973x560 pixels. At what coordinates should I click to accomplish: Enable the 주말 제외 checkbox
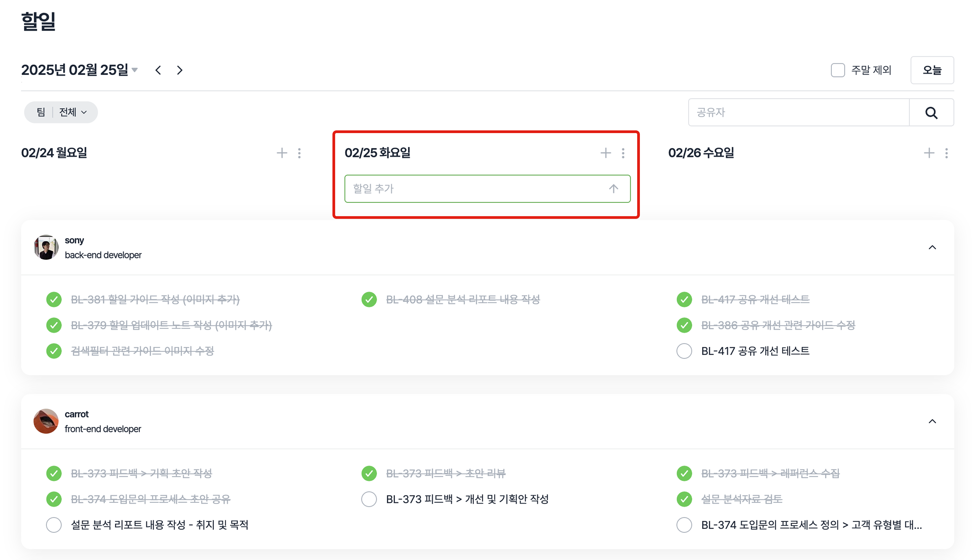(838, 70)
